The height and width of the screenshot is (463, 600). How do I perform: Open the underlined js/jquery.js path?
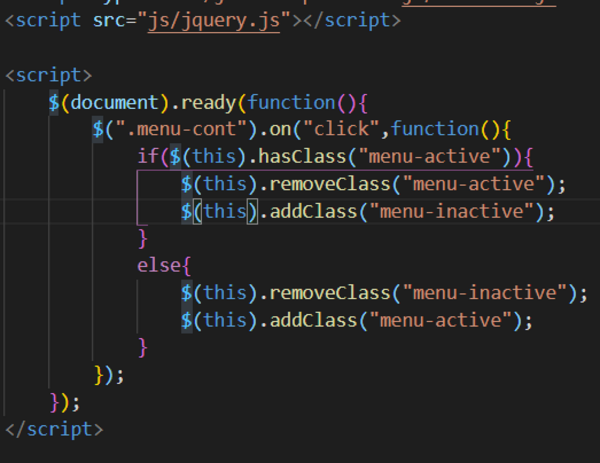coord(214,21)
